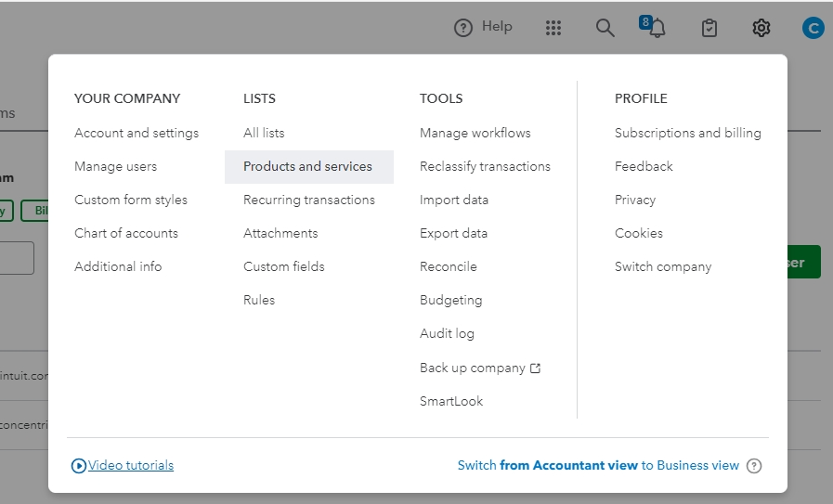The height and width of the screenshot is (504, 833).
Task: Open the notifications bell icon
Action: 657,28
